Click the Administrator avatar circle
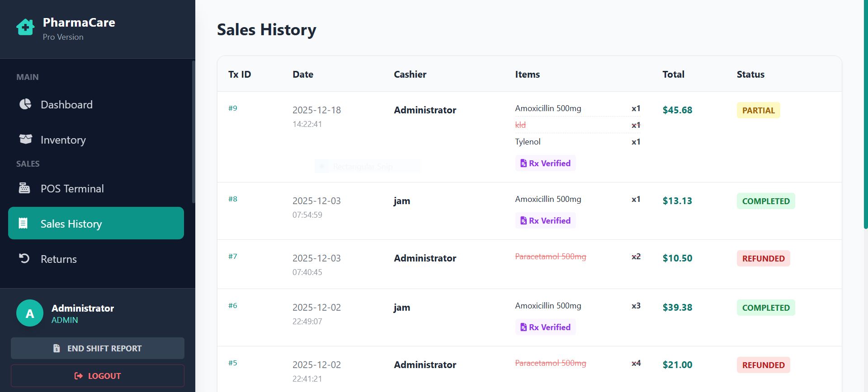 [x=30, y=313]
